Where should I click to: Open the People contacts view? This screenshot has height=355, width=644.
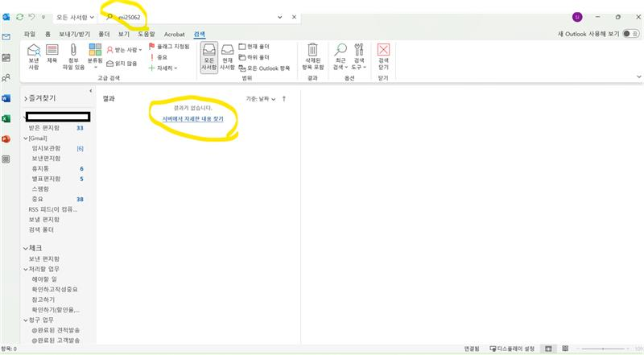click(x=6, y=77)
